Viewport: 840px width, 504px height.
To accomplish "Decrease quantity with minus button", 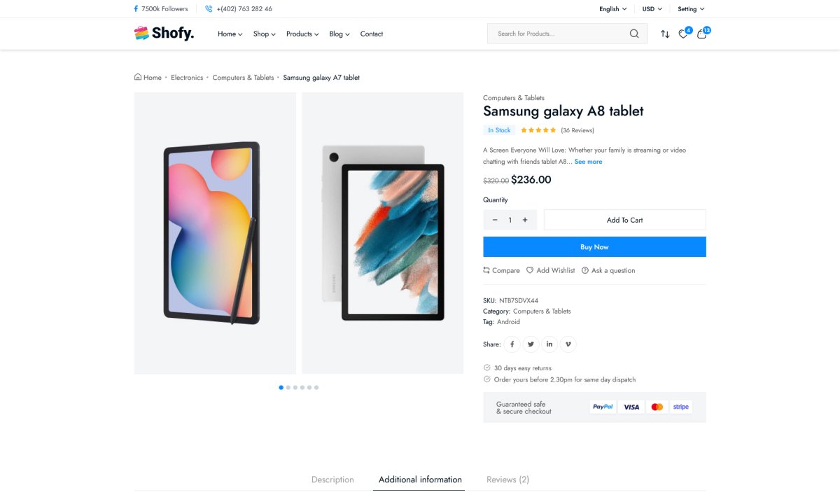I will coord(495,220).
